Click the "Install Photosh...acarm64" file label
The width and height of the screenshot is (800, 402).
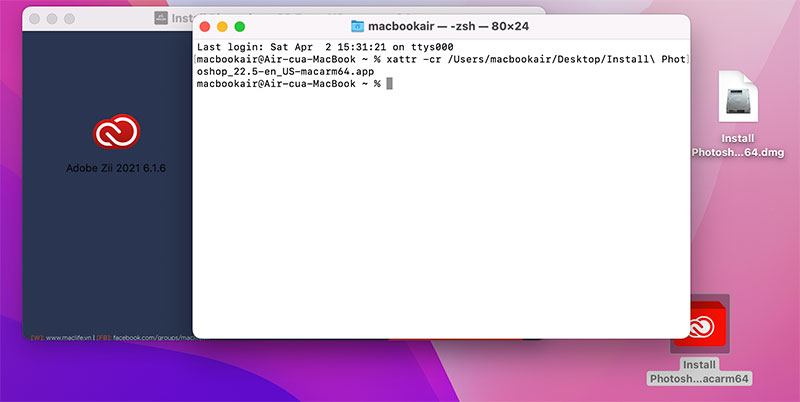700,372
